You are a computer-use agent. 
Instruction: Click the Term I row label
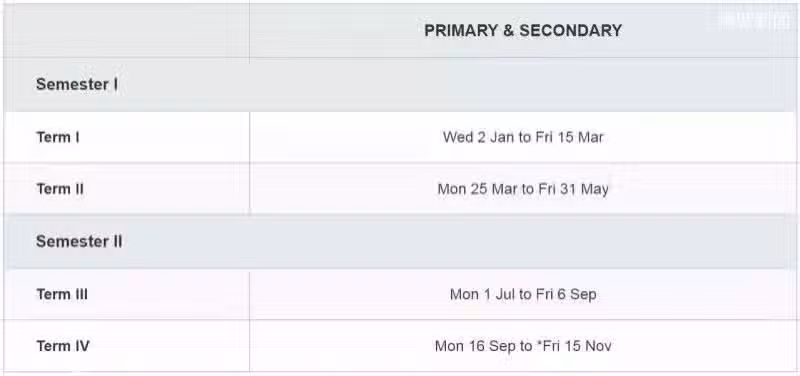pos(58,137)
